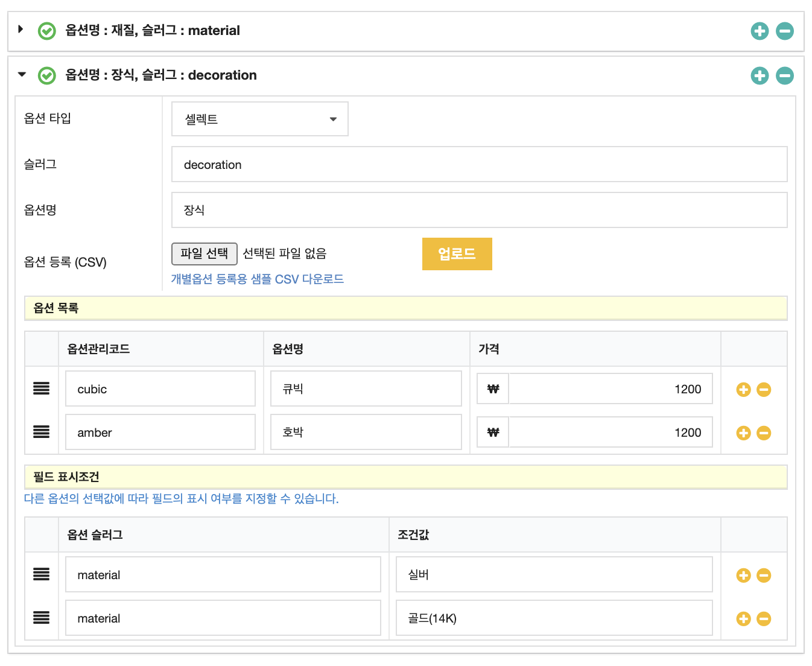Collapse the decoration option section

[x=22, y=74]
